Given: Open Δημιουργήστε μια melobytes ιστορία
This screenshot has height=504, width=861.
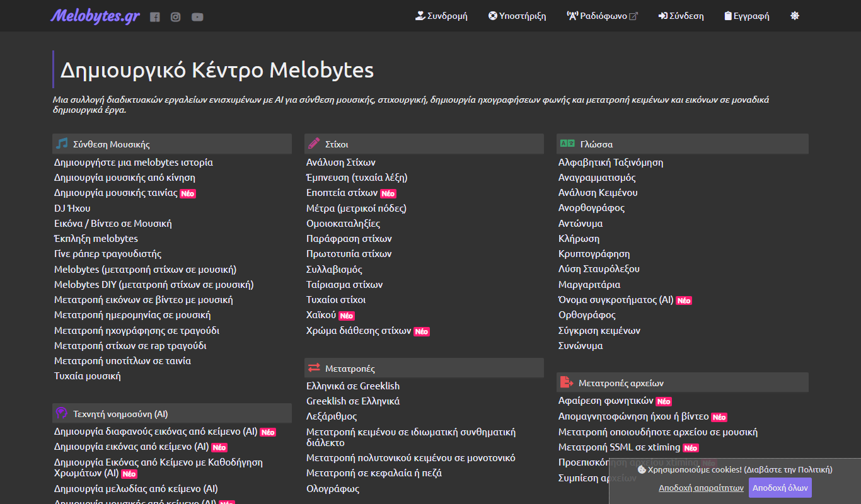Looking at the screenshot, I should click(x=134, y=162).
